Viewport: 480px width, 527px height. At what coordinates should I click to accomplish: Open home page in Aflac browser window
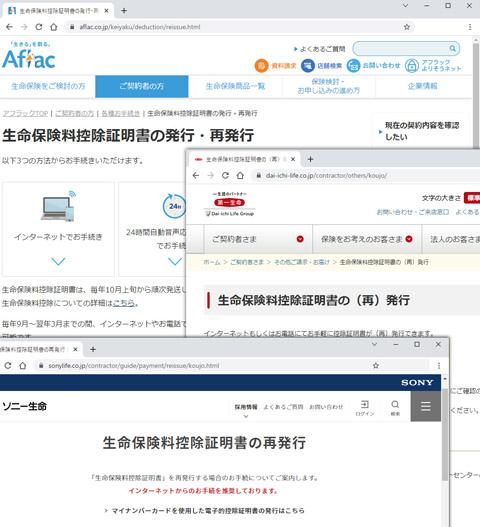tap(53, 27)
